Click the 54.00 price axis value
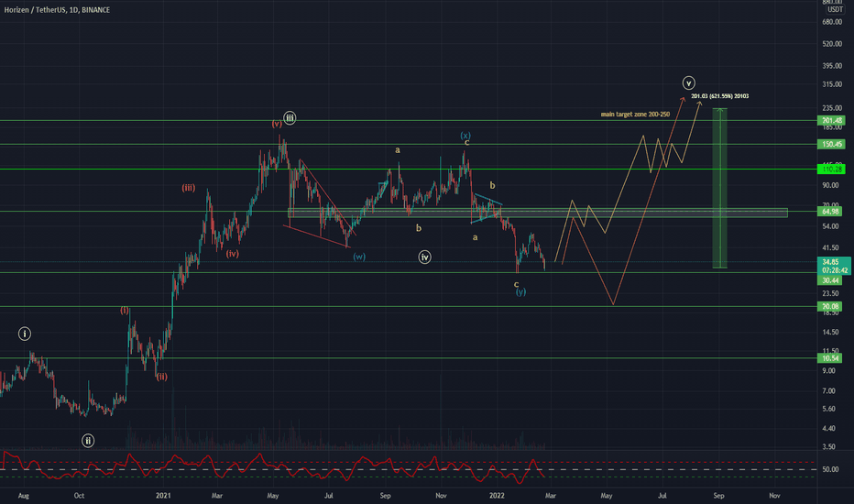854x504 pixels. pyautogui.click(x=830, y=226)
